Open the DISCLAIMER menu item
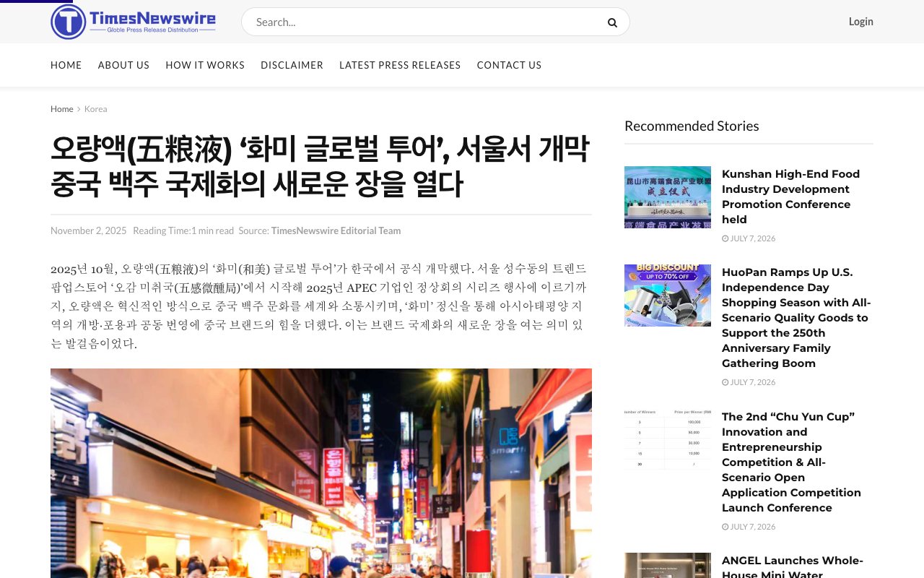The height and width of the screenshot is (578, 924). click(x=292, y=65)
